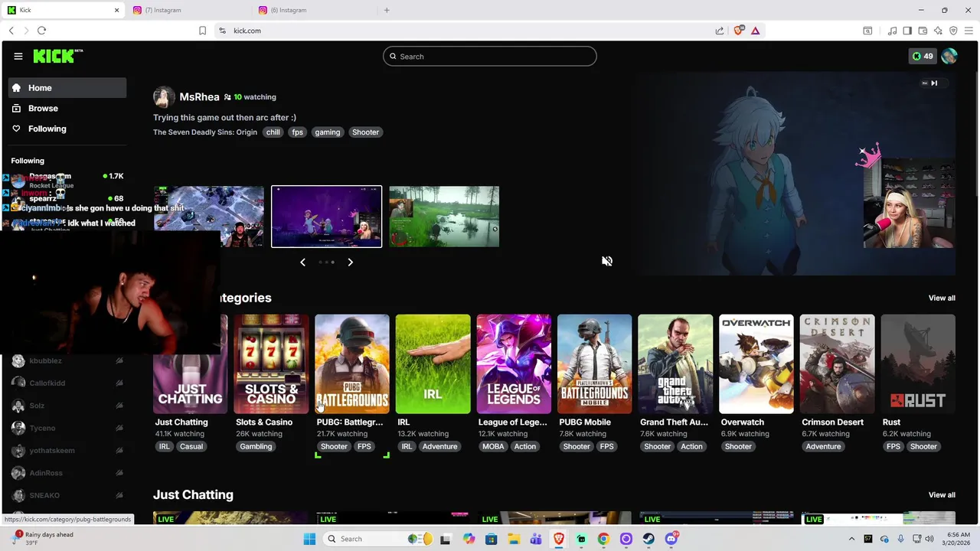Select the highlighted middle featured thumbnail
The width and height of the screenshot is (980, 551).
tap(326, 217)
